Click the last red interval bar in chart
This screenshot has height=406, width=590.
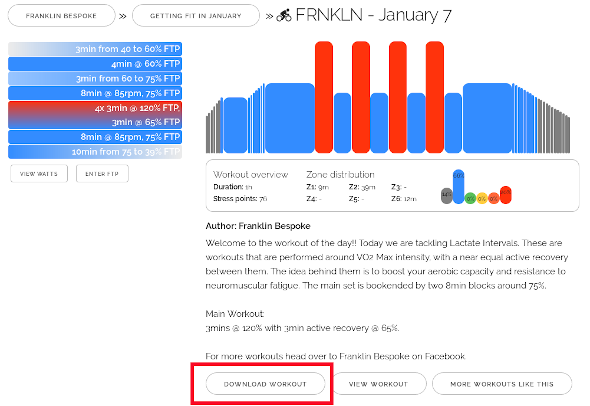tap(435, 97)
